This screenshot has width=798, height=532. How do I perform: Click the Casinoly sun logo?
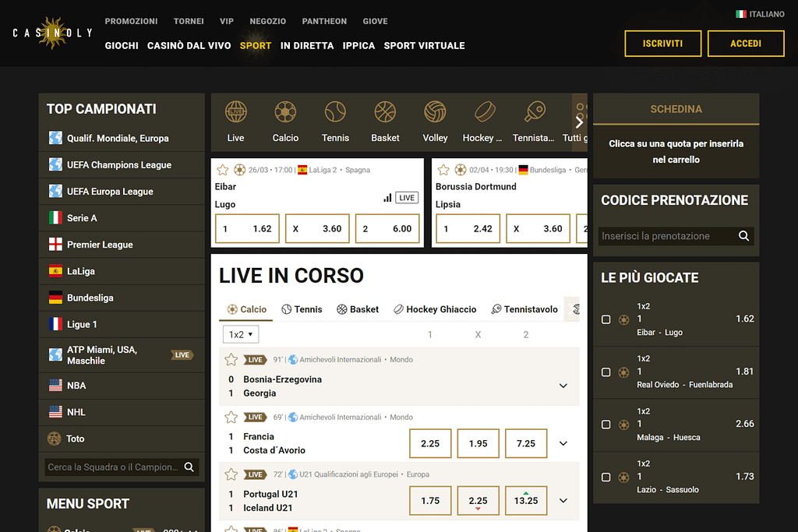point(52,33)
